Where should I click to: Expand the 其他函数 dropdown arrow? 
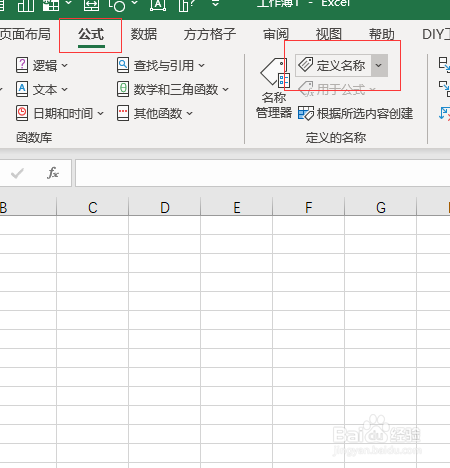point(190,114)
